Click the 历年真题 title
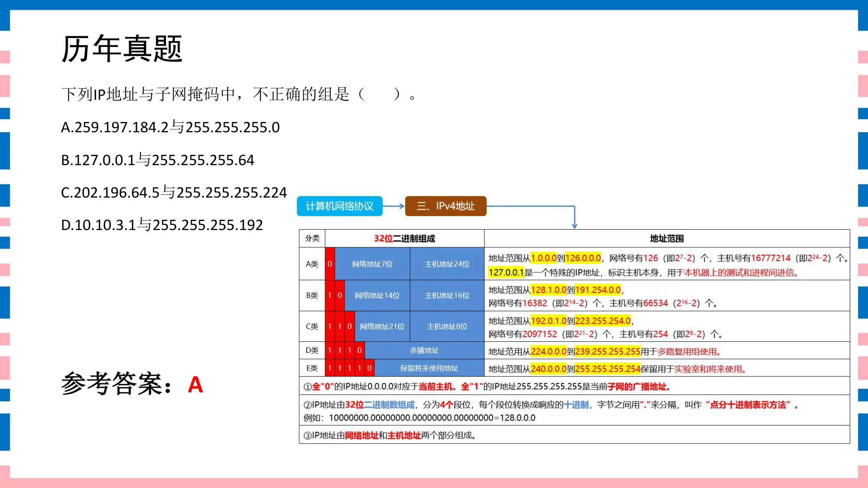The height and width of the screenshot is (488, 868). click(122, 49)
